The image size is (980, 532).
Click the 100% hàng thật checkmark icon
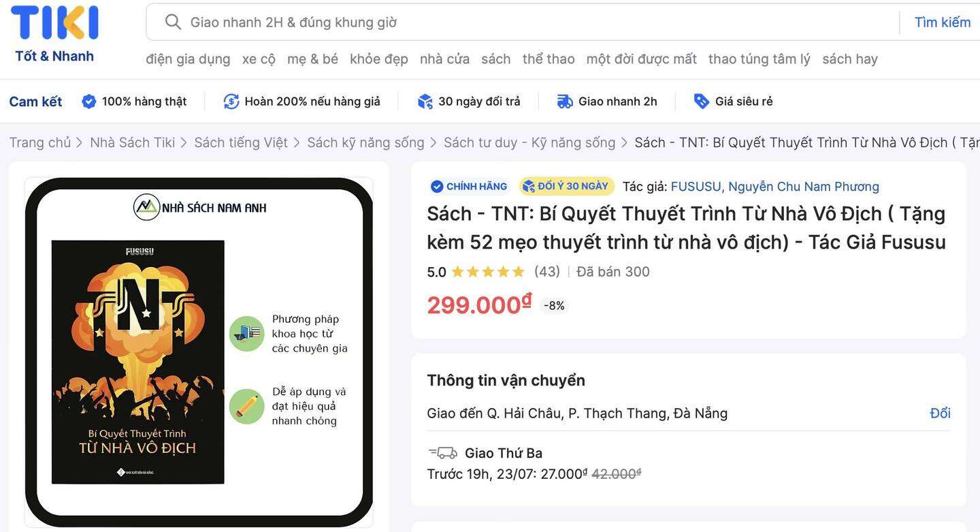(x=88, y=101)
